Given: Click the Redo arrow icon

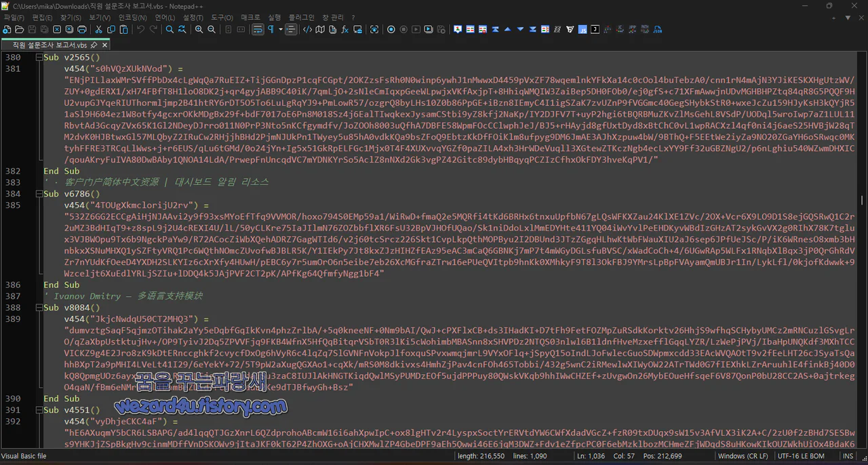Looking at the screenshot, I should pyautogui.click(x=153, y=30).
